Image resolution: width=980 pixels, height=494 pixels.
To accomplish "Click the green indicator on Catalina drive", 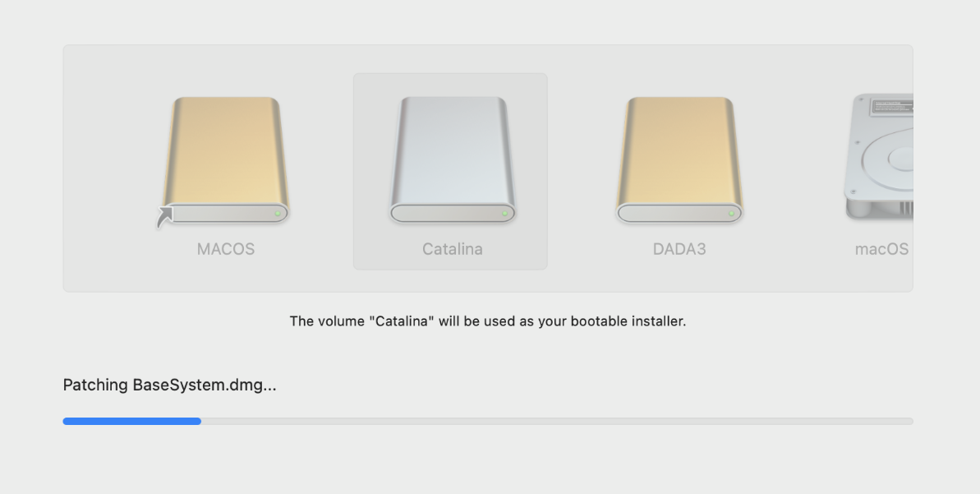I will pos(504,214).
